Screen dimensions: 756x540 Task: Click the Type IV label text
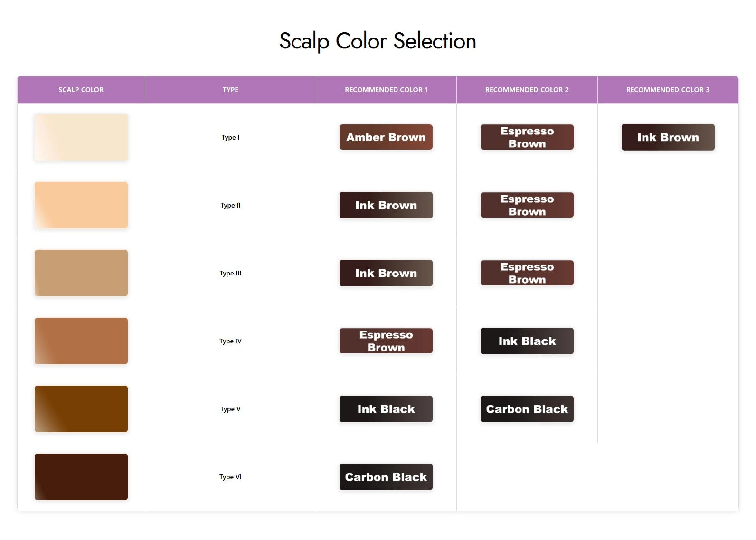point(230,341)
